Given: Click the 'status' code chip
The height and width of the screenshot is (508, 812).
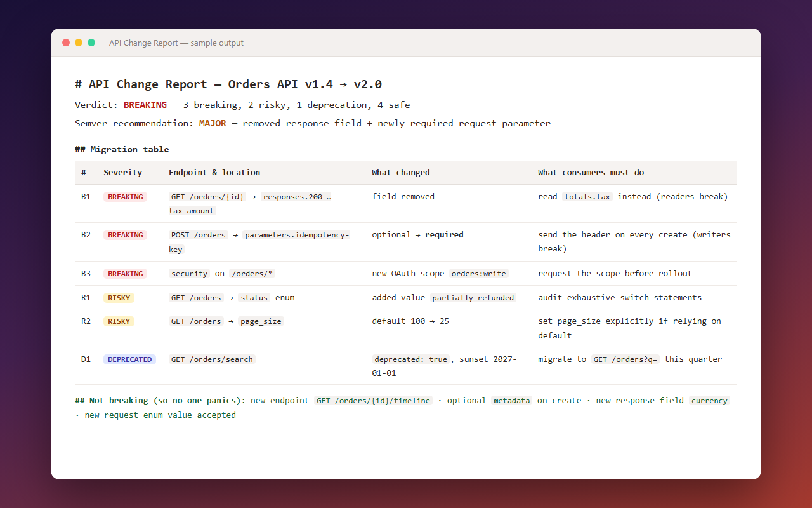Looking at the screenshot, I should pyautogui.click(x=254, y=298).
